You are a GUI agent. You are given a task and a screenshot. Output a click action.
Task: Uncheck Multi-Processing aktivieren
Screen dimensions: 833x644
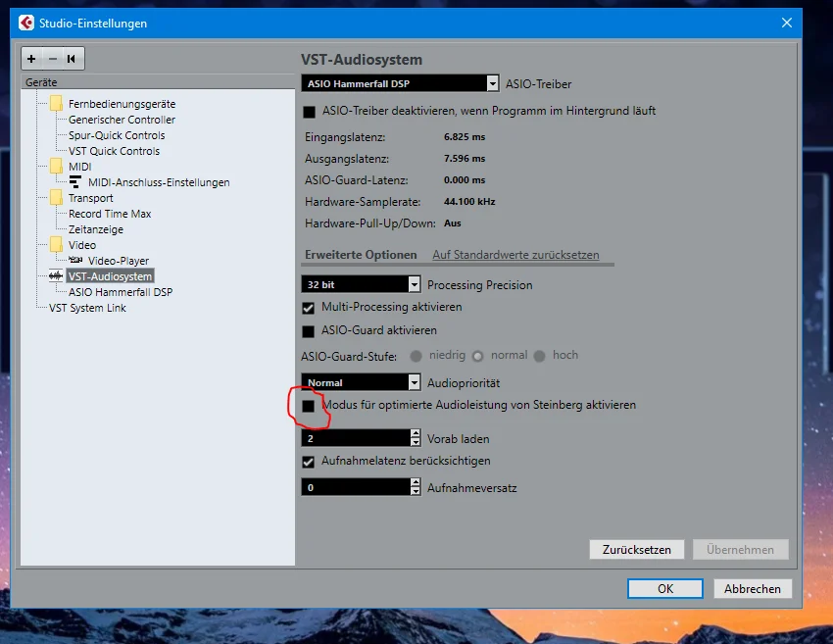(x=308, y=308)
